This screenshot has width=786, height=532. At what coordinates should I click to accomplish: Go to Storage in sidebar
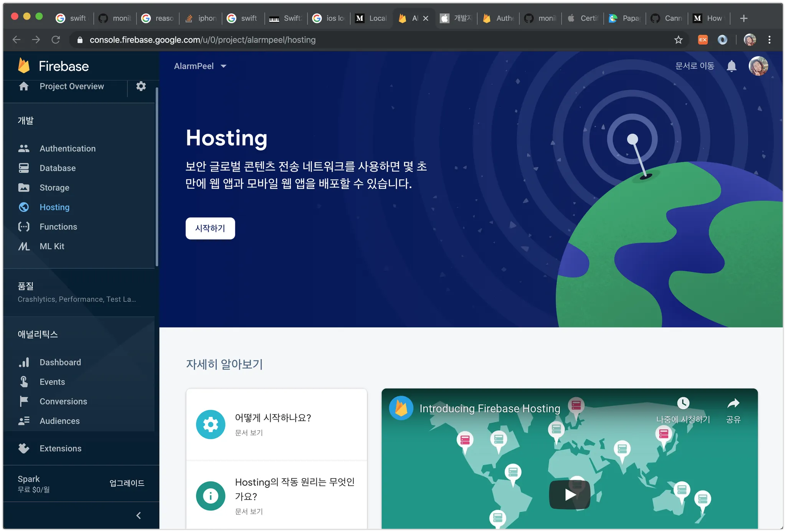pyautogui.click(x=54, y=188)
